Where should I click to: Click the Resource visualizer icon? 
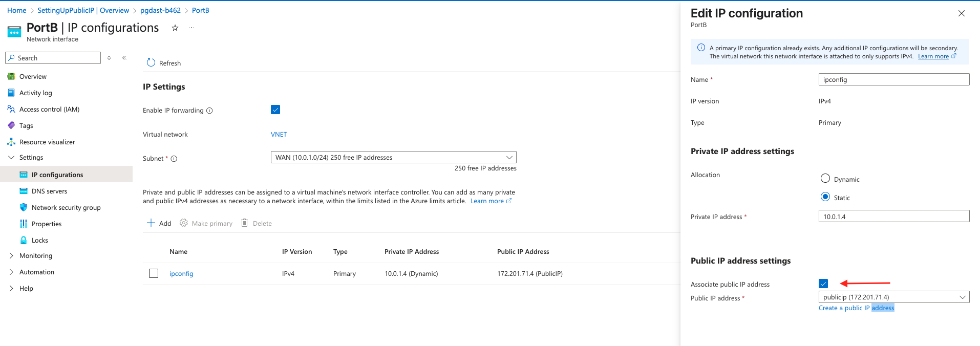click(11, 142)
